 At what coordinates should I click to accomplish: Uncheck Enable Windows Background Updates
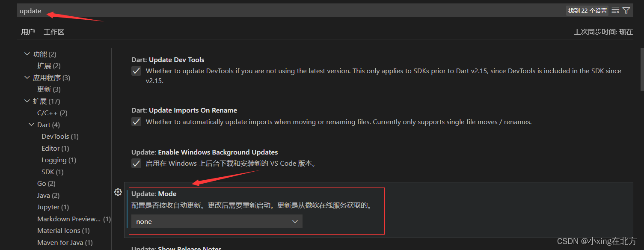point(136,163)
